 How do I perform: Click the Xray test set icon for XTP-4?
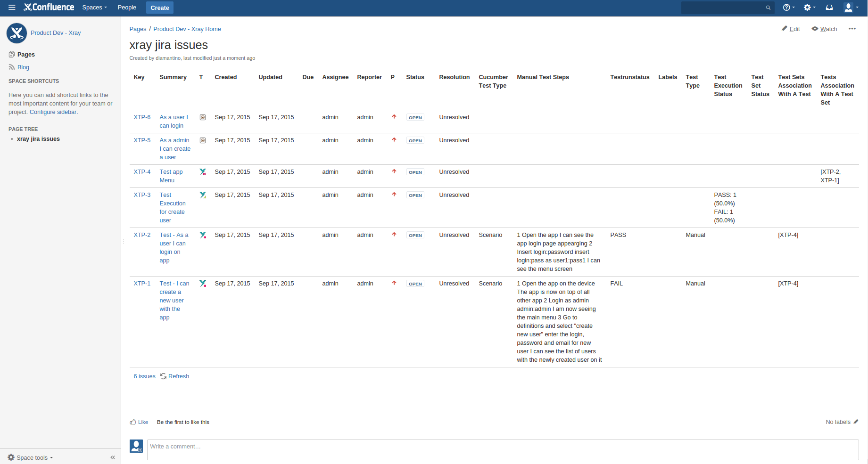tap(203, 172)
